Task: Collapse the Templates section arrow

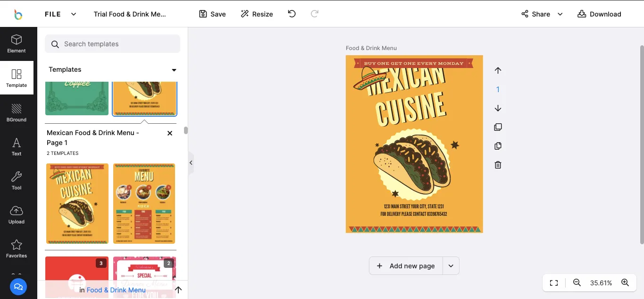Action: pos(174,70)
